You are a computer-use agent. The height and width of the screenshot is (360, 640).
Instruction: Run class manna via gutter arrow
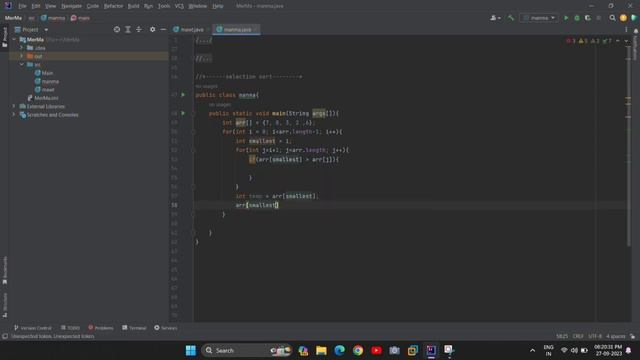183,95
